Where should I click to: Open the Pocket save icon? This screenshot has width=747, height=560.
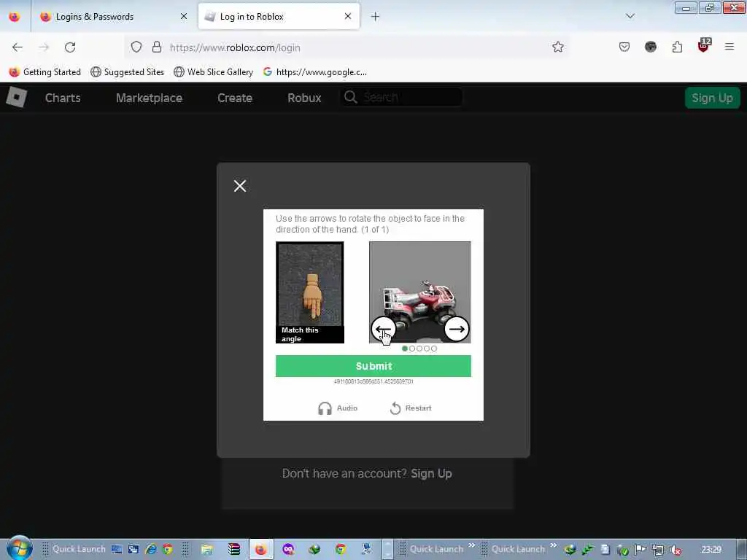point(624,47)
